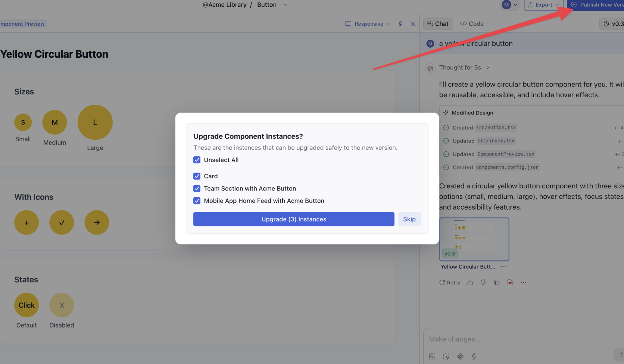This screenshot has width=624, height=364.
Task: Copy the chat response with copy icon
Action: (497, 283)
